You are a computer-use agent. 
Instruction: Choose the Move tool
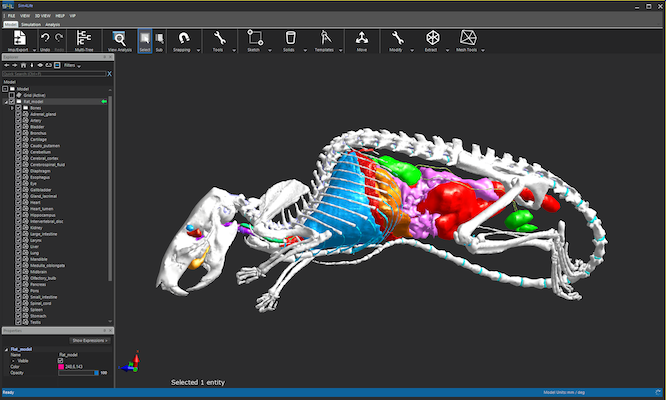pyautogui.click(x=361, y=38)
